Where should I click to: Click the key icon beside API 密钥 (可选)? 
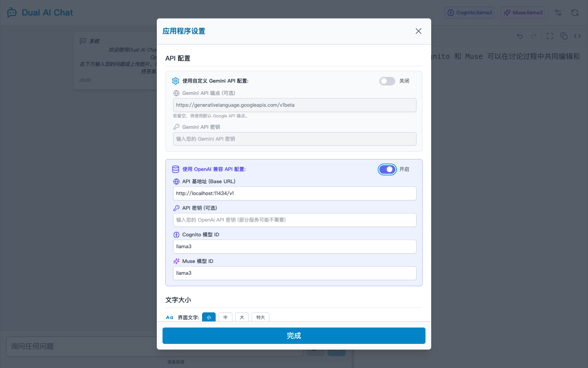pos(176,208)
